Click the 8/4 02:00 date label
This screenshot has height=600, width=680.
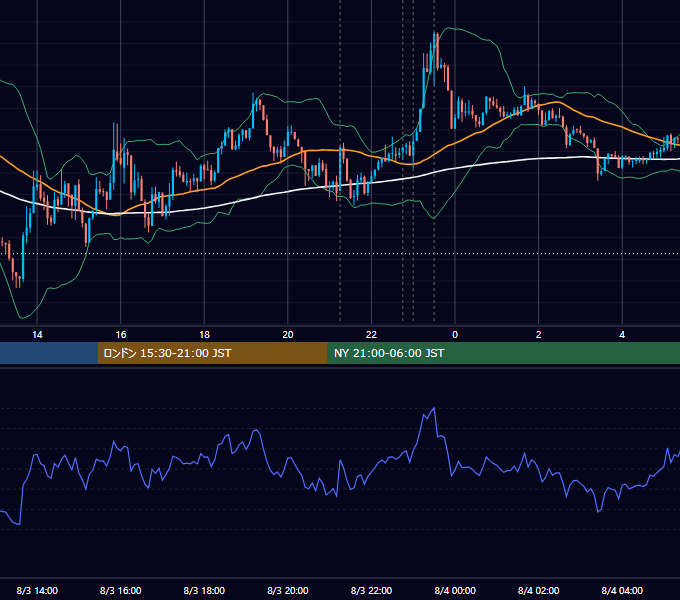point(539,590)
